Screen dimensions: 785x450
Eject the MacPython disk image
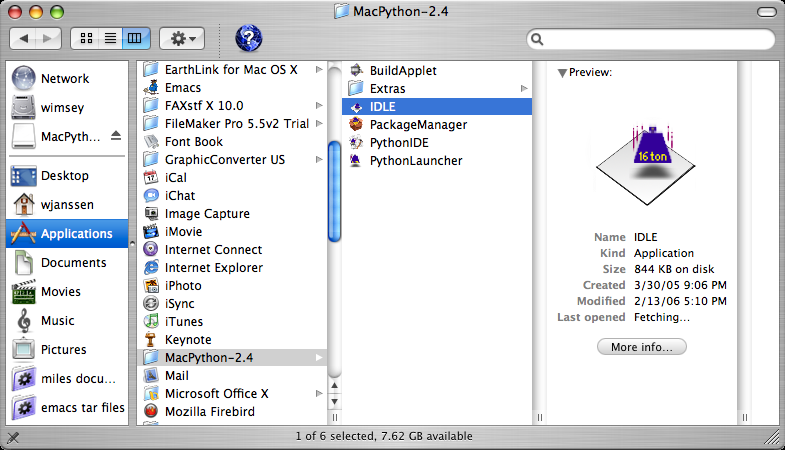click(116, 136)
